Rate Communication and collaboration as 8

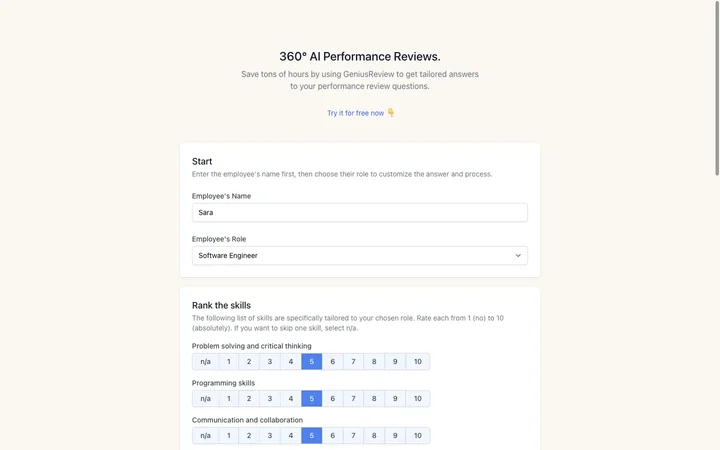(x=374, y=435)
